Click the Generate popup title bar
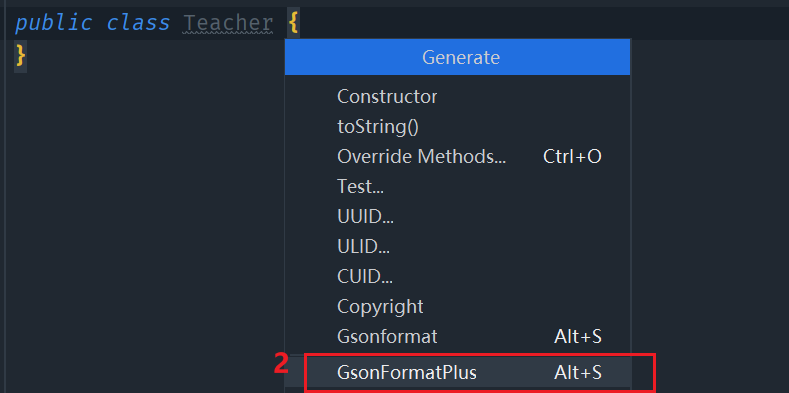789x393 pixels. pyautogui.click(x=457, y=57)
